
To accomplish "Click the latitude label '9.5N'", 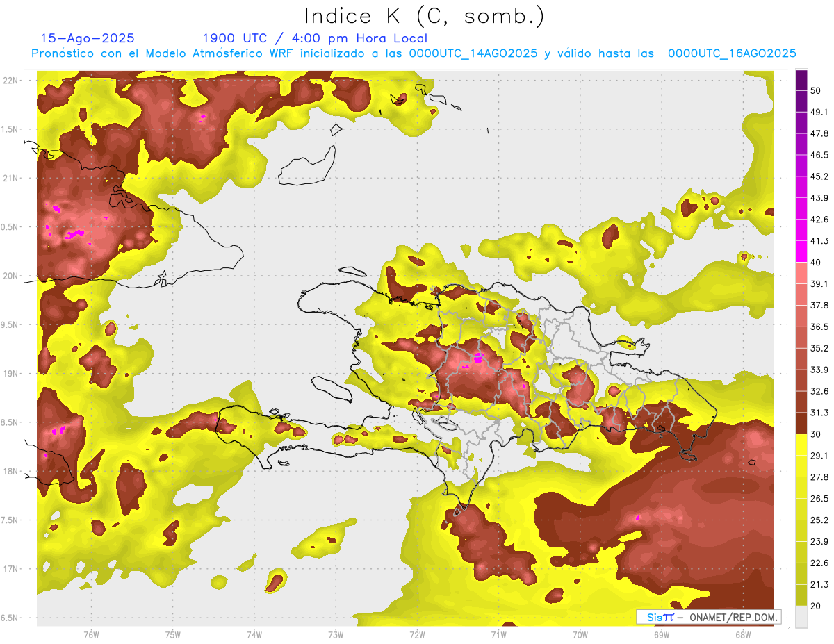I will pos(10,324).
